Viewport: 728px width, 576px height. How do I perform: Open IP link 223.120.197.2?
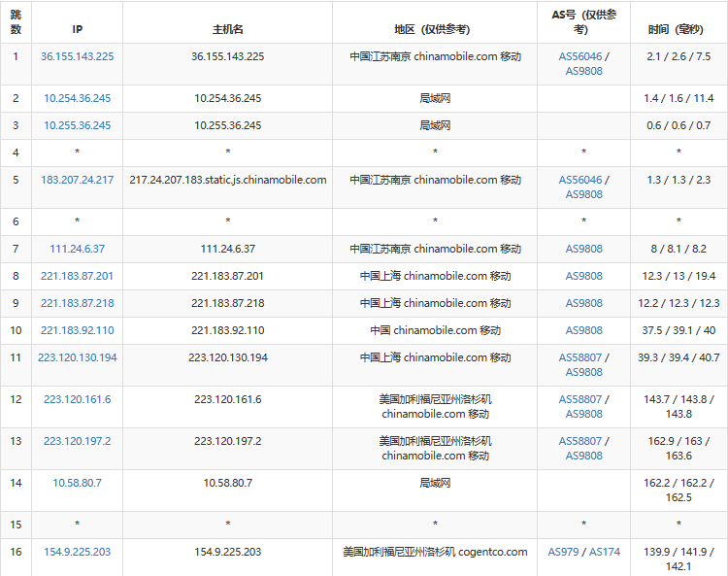point(77,441)
